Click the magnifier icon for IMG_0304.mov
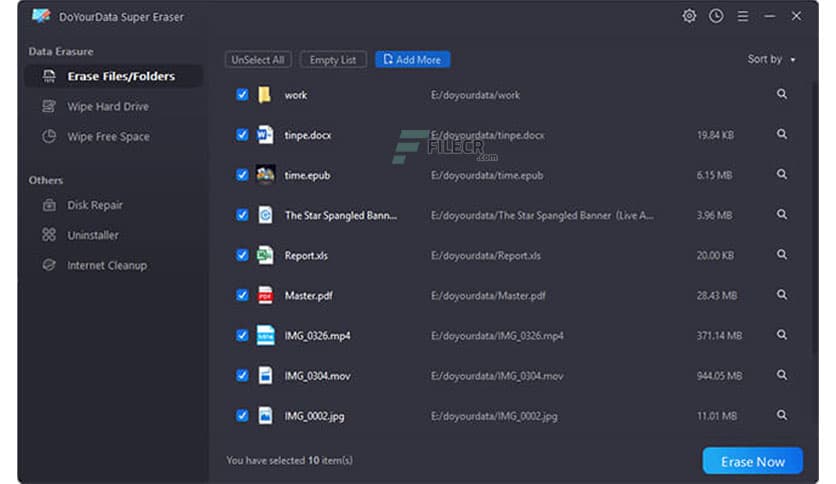The width and height of the screenshot is (836, 484). 782,375
